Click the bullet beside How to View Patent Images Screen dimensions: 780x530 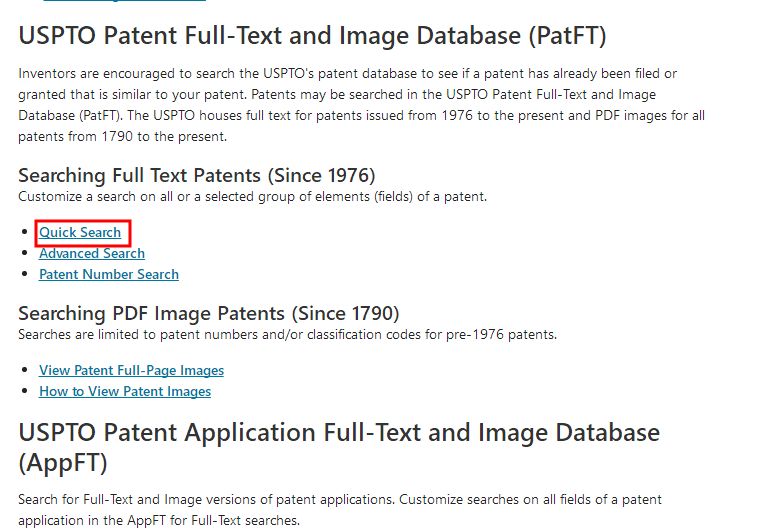coord(25,391)
